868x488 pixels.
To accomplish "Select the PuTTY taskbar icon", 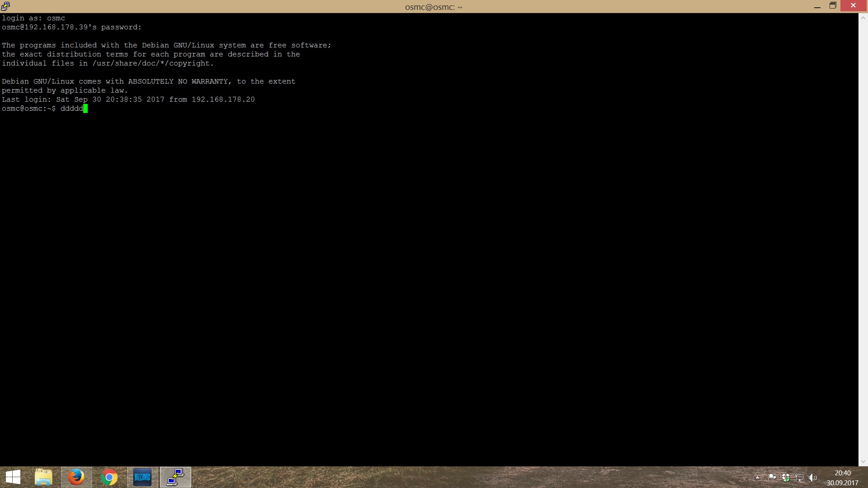I will coord(176,477).
